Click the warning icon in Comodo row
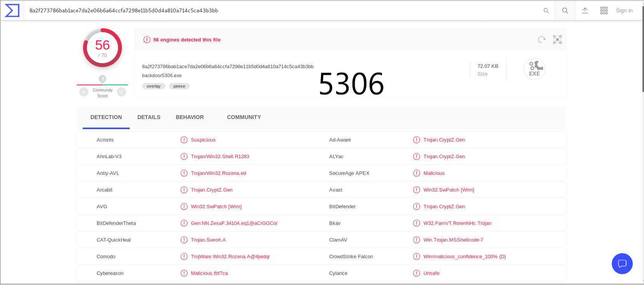Screen dimensions: 644x285 coord(184,257)
